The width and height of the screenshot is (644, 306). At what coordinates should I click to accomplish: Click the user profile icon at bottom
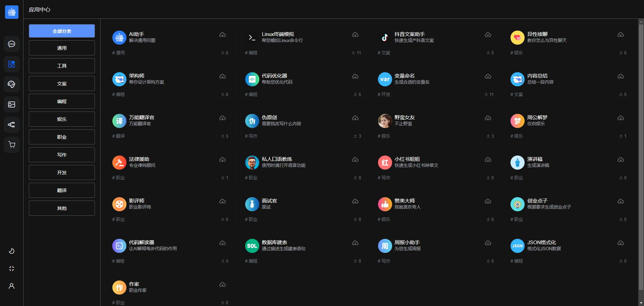11,286
